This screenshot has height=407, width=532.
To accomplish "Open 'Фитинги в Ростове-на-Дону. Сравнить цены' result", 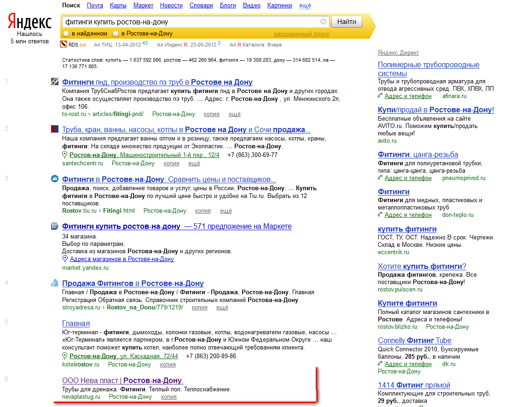I will [x=169, y=179].
